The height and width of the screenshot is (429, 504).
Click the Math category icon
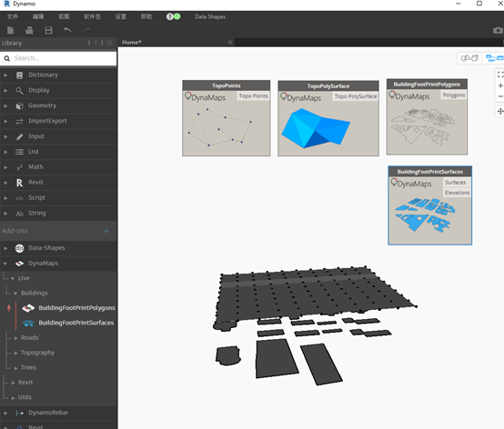click(19, 167)
